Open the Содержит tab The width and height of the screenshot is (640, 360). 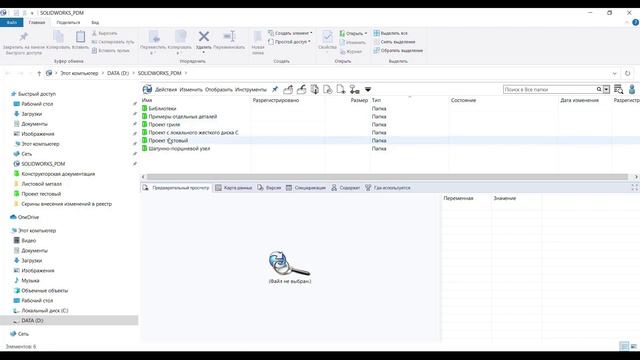click(345, 188)
